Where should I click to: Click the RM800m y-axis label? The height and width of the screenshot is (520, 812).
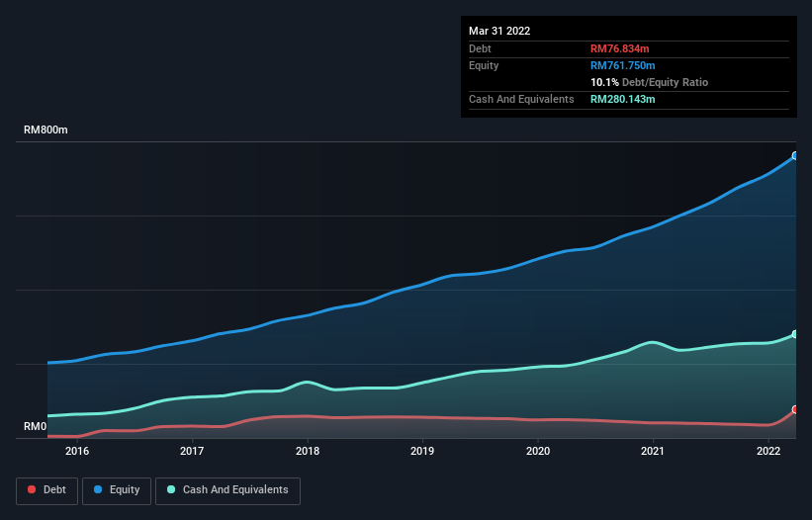45,130
